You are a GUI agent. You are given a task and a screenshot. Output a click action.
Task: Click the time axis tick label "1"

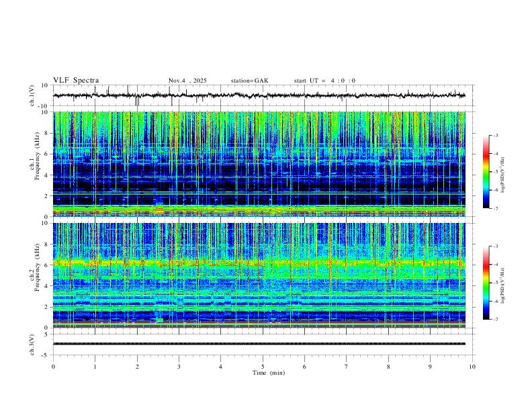(95, 367)
